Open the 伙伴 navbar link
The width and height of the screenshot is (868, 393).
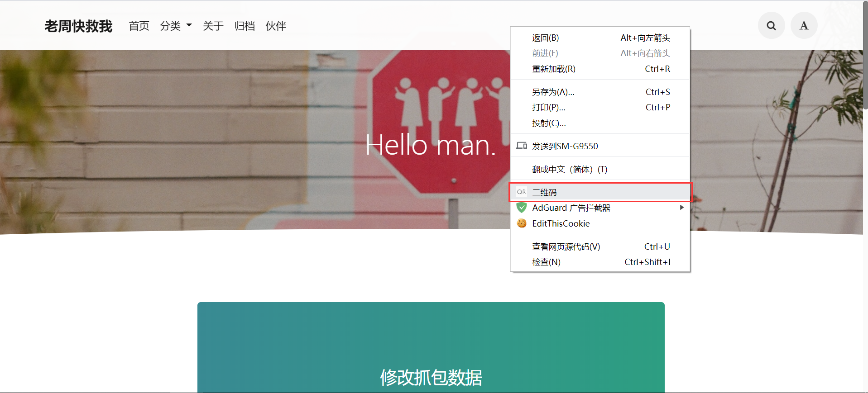[x=276, y=26]
